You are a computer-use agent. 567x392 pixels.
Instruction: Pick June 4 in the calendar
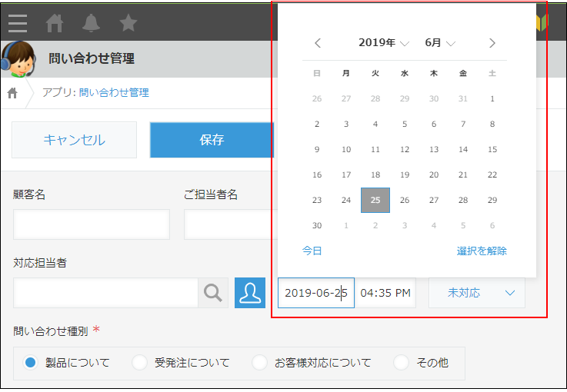(x=375, y=125)
